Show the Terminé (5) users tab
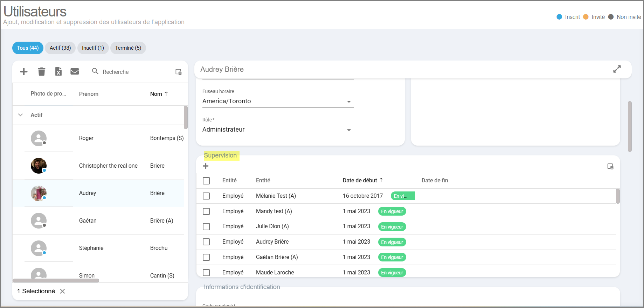Screen dimensions: 644x308 click(128, 48)
